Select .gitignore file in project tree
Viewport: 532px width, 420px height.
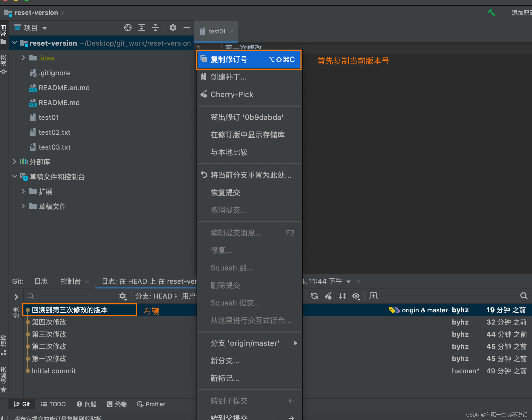pyautogui.click(x=50, y=73)
